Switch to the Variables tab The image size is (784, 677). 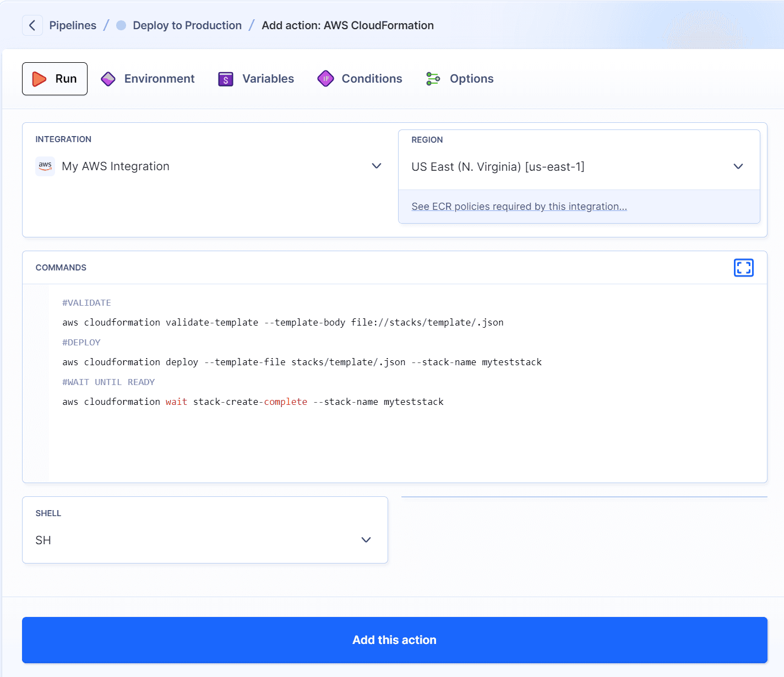pos(268,79)
